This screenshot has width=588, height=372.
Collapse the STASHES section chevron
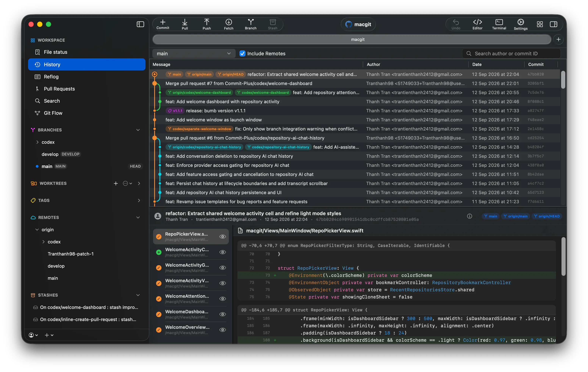(x=138, y=295)
